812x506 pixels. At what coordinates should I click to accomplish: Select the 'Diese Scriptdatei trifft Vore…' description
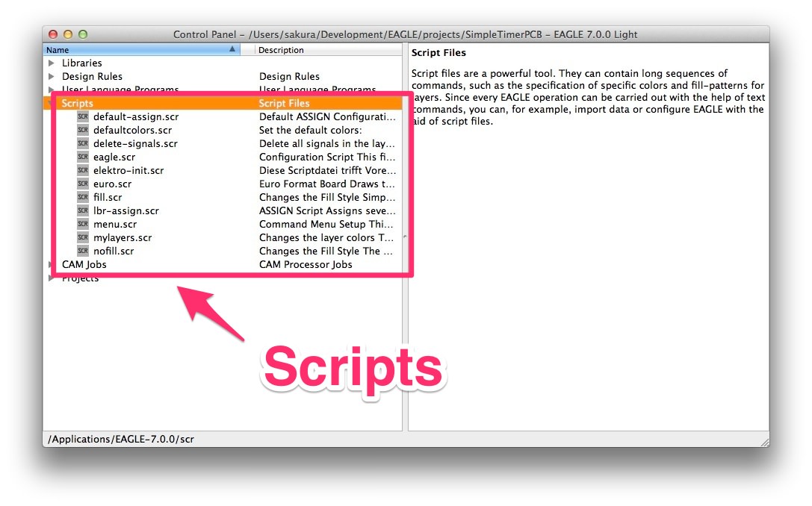click(x=327, y=171)
